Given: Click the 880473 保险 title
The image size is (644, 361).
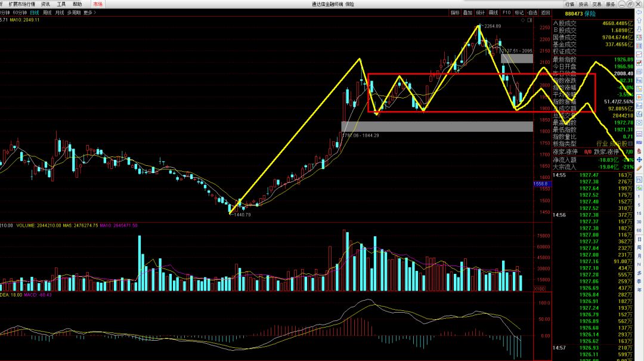Looking at the screenshot, I should (x=580, y=14).
